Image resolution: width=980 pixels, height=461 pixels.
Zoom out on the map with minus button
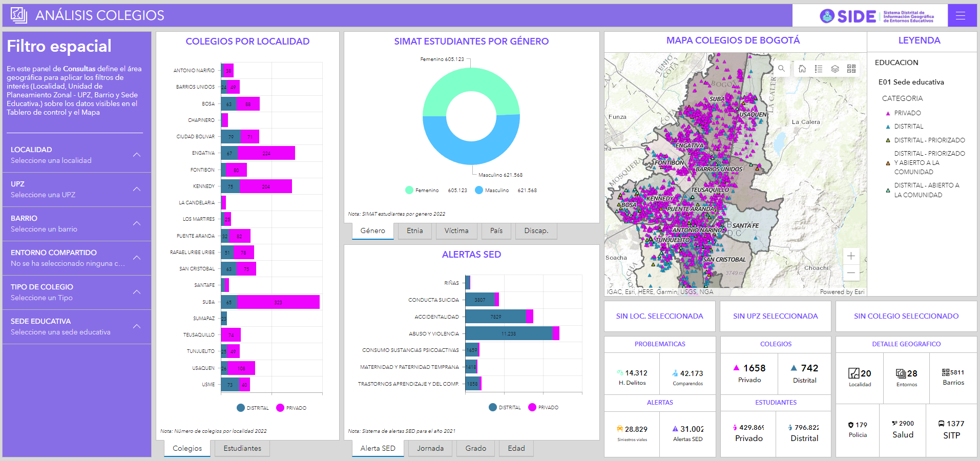(851, 273)
